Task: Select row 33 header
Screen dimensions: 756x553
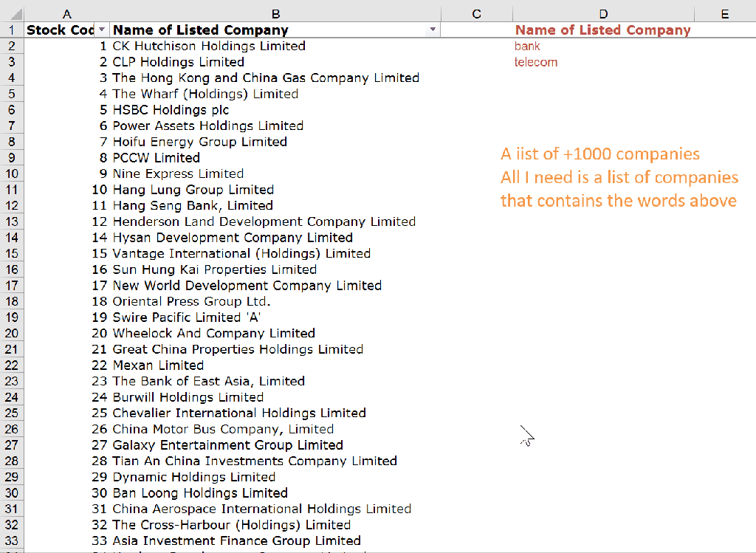Action: 11,540
